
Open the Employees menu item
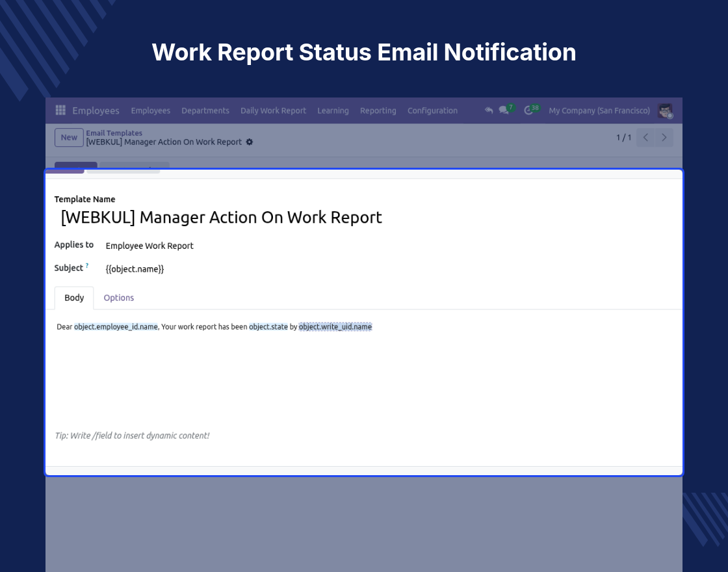coord(150,110)
